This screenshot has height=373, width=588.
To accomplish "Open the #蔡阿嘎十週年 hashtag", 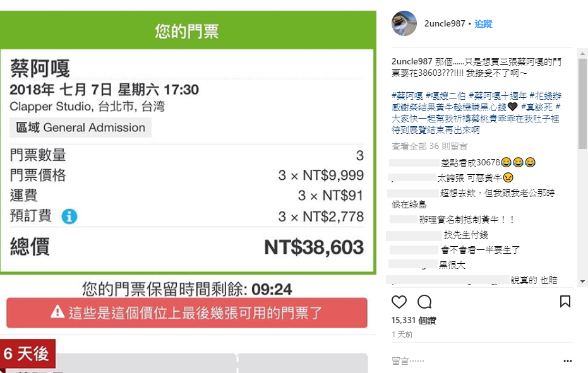I will [x=497, y=95].
